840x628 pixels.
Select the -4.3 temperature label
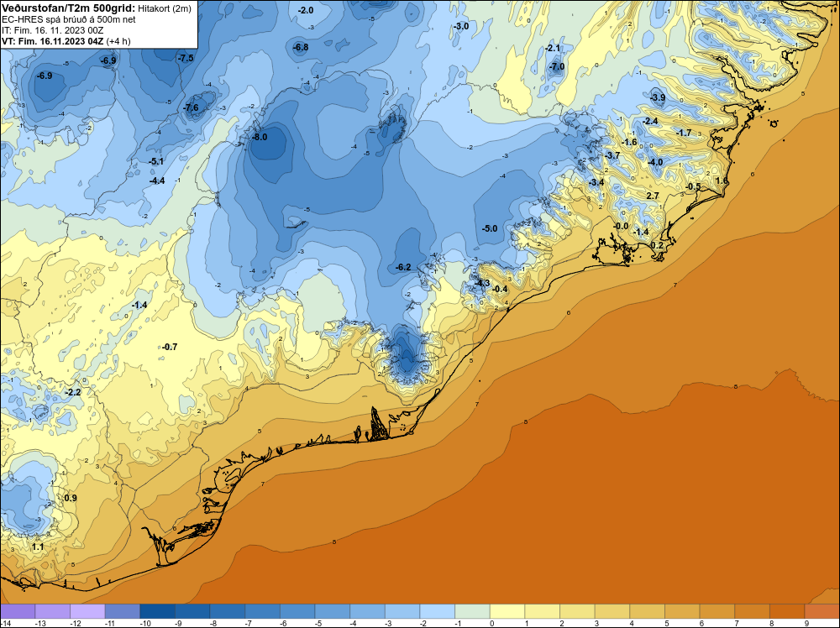(x=482, y=283)
